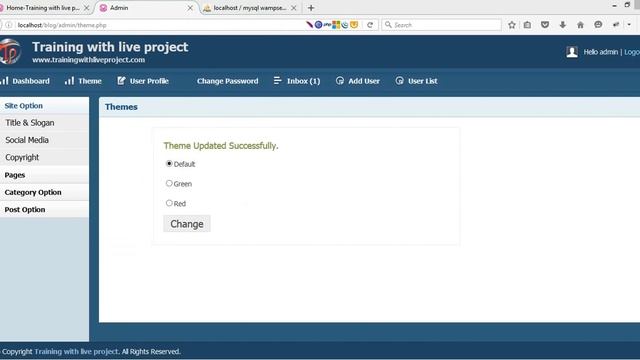Reload the current page
Image resolution: width=640 pixels, height=360 pixels.
click(370, 25)
